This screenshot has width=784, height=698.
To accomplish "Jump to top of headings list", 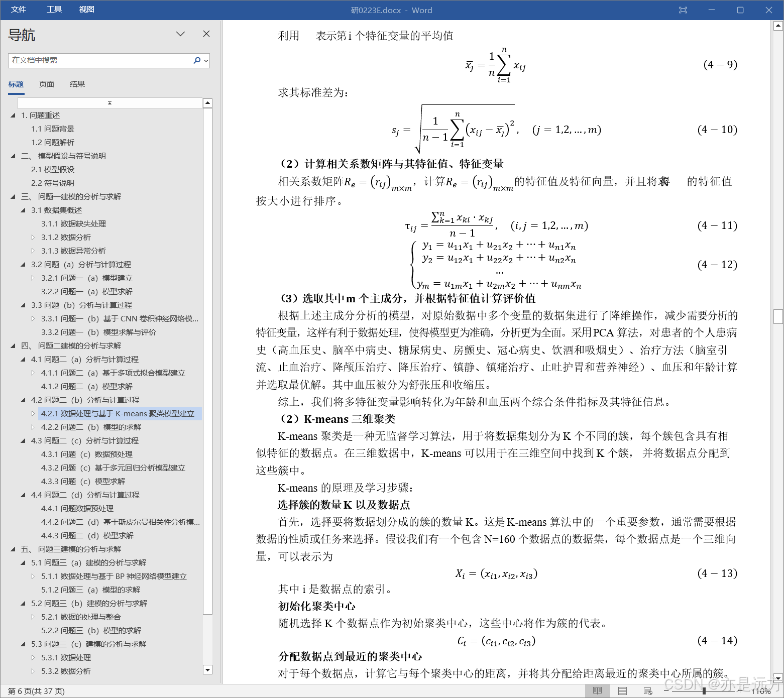I will pyautogui.click(x=109, y=103).
